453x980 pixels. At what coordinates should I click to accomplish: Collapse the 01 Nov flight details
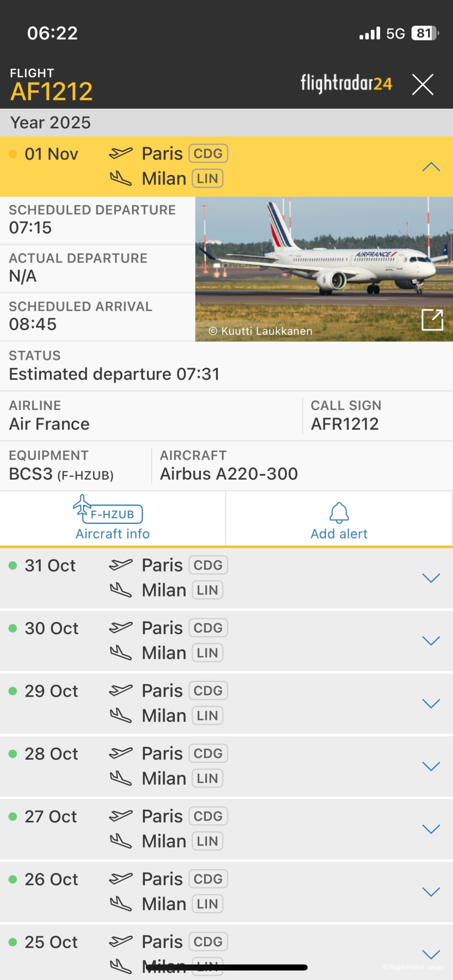pyautogui.click(x=431, y=167)
